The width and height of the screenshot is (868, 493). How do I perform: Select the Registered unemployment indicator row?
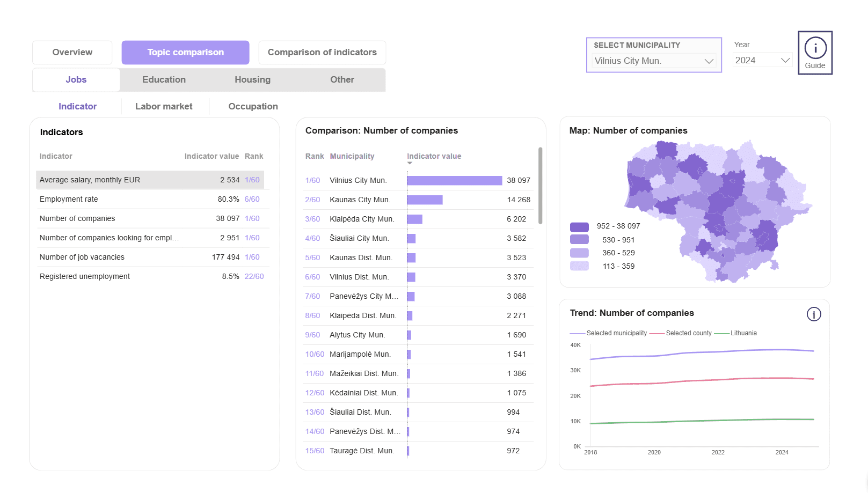click(x=150, y=276)
